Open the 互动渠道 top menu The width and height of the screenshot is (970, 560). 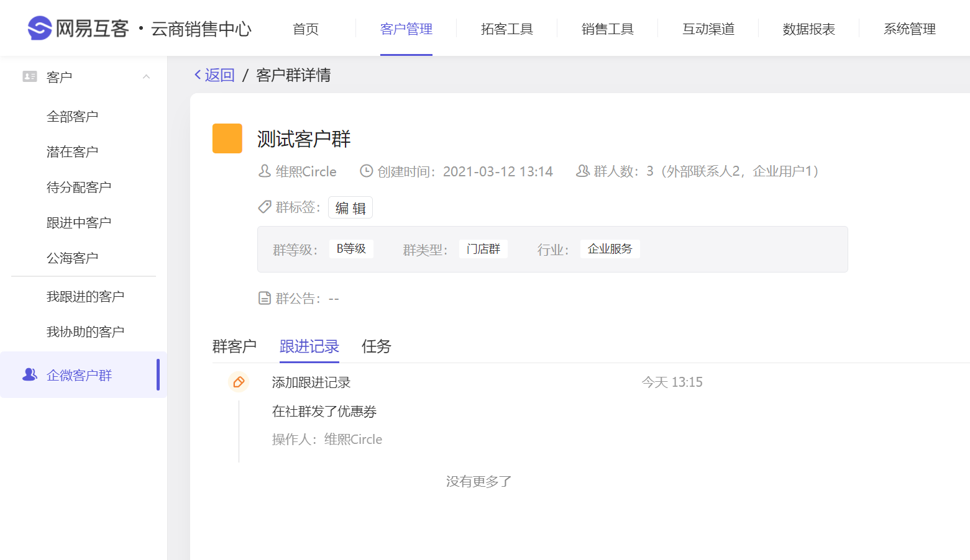pos(708,29)
